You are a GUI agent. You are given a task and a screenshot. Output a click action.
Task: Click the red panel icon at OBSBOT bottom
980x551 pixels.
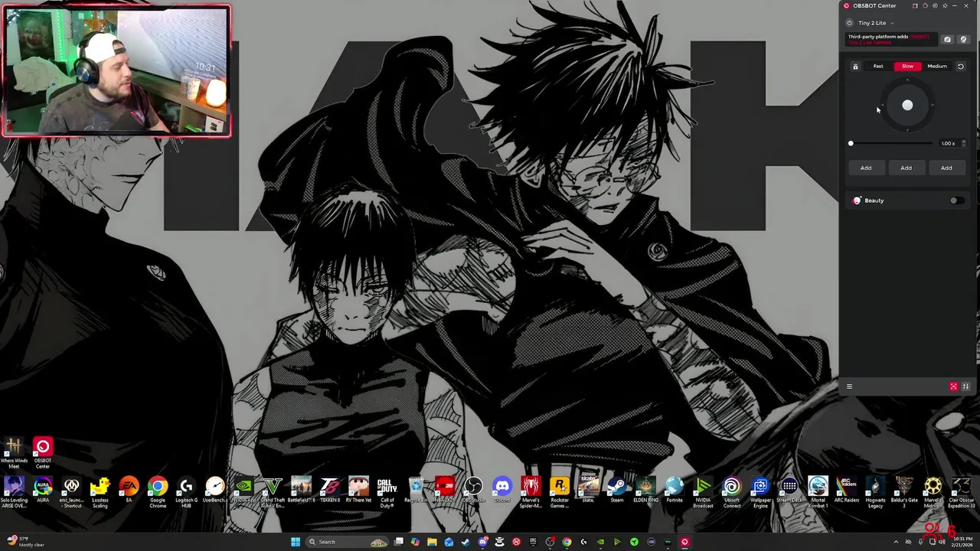coord(953,386)
